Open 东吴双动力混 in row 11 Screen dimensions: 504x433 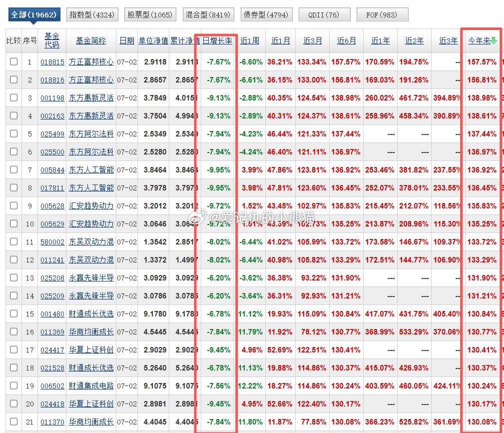tap(91, 242)
